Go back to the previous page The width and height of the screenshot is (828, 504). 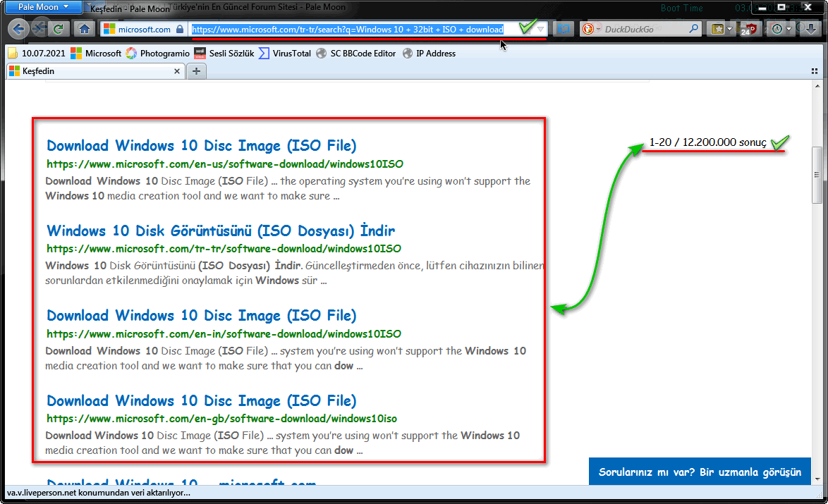pos(18,29)
